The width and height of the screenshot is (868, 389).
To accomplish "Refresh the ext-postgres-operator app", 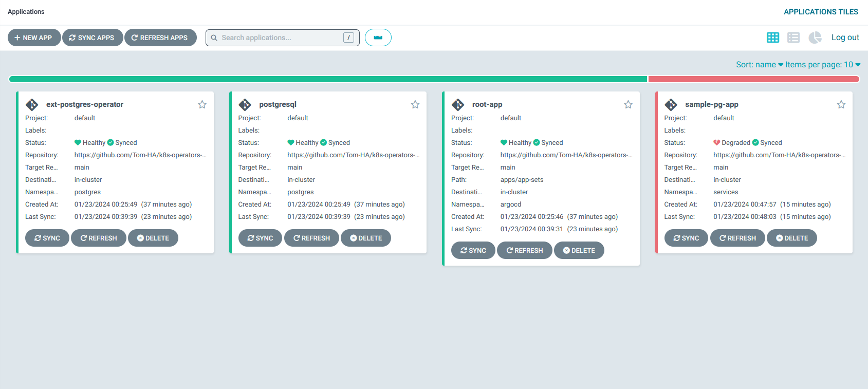I will pos(99,238).
